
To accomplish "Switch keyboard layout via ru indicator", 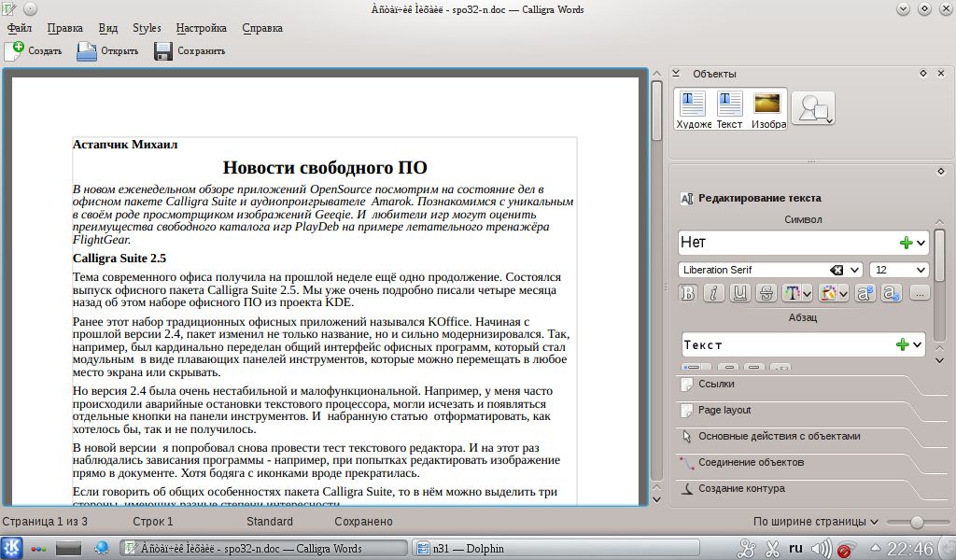I will (x=795, y=548).
